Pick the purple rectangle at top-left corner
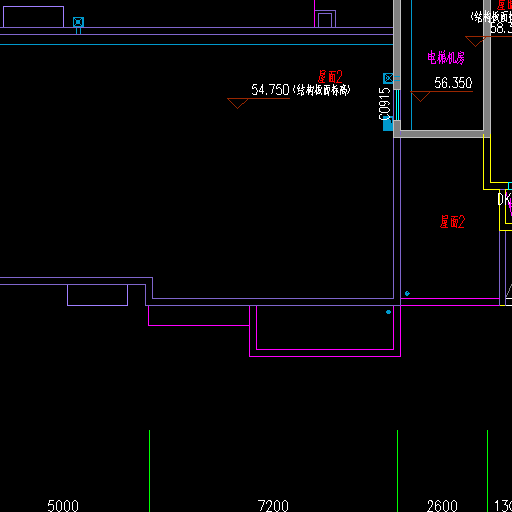Screen dimensions: 512x512 pos(33,17)
